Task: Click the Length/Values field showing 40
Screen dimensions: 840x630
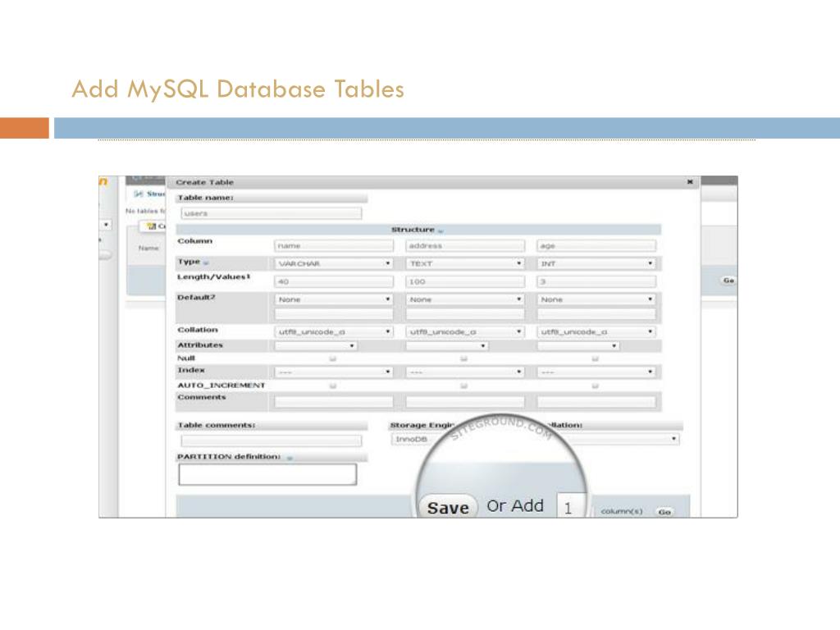Action: (x=334, y=281)
